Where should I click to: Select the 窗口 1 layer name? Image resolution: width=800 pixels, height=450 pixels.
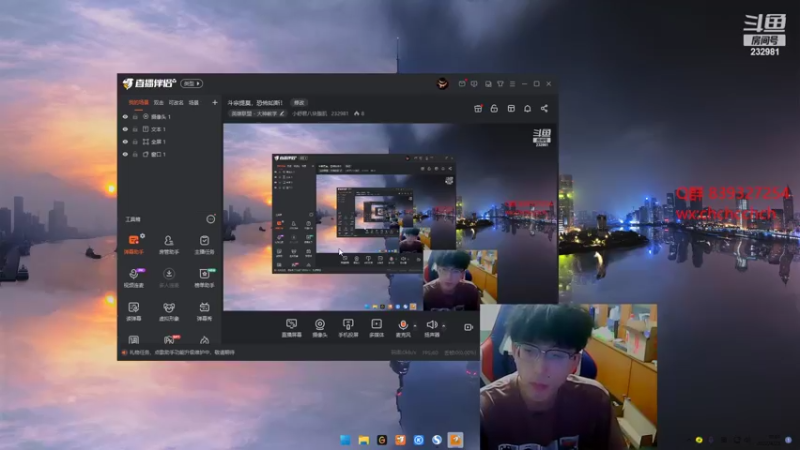(x=158, y=154)
